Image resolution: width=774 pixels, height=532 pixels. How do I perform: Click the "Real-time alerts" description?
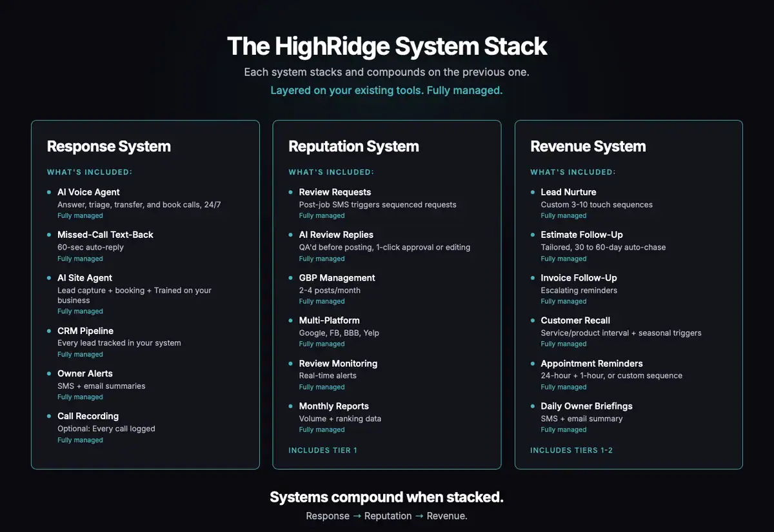[328, 375]
